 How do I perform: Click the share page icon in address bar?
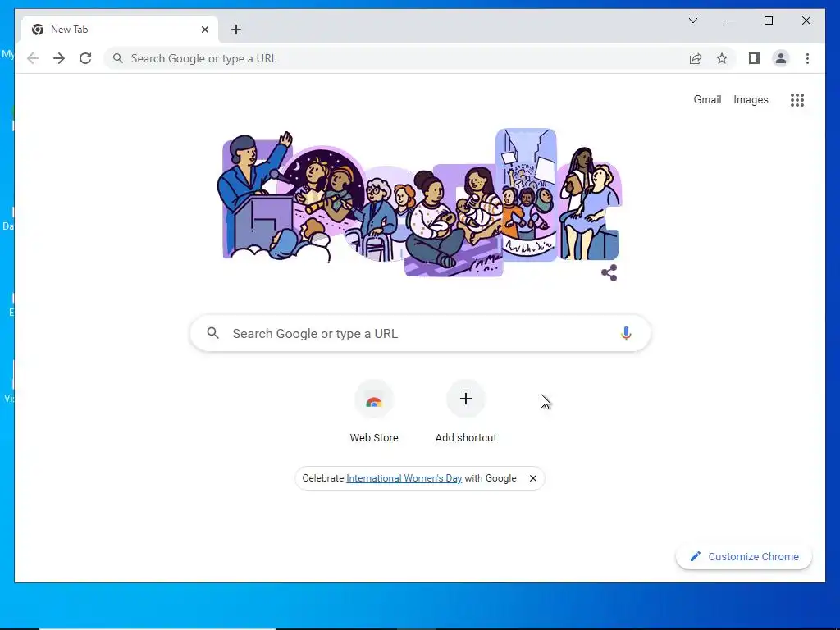pyautogui.click(x=696, y=58)
